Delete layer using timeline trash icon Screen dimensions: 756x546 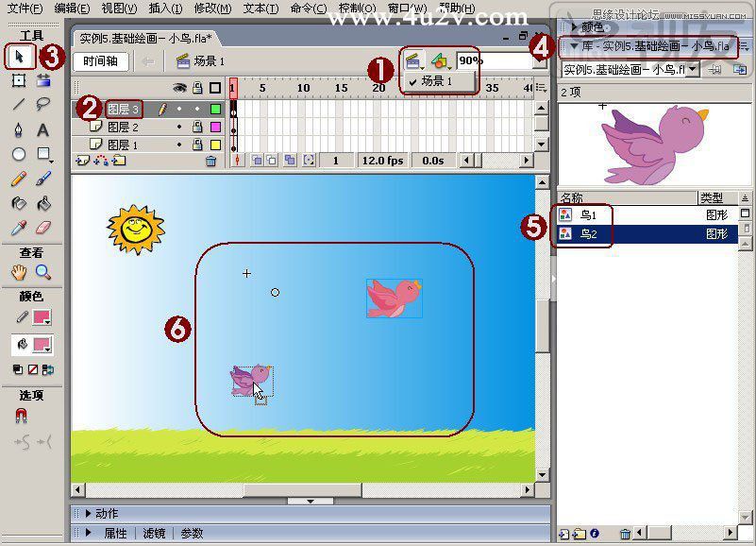211,161
